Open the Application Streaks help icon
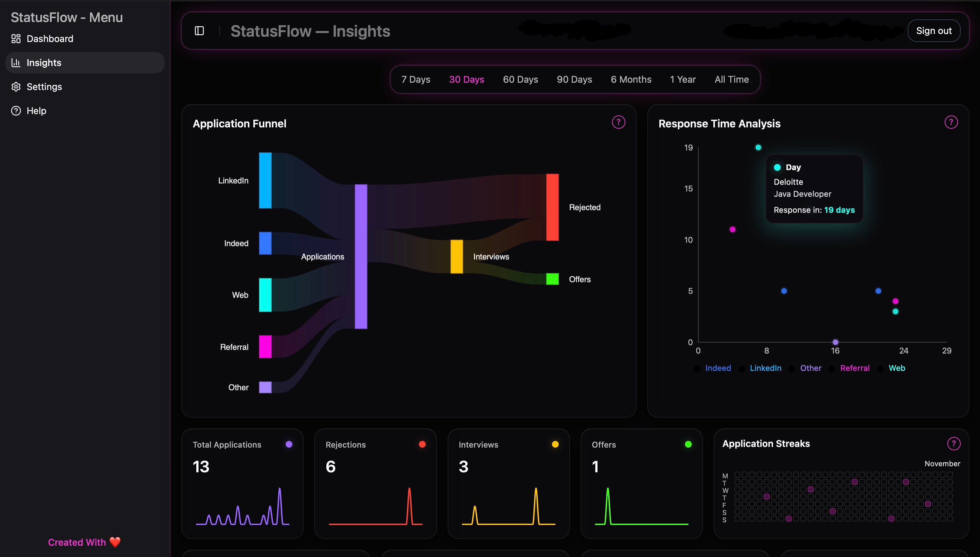Image resolution: width=980 pixels, height=557 pixels. point(954,444)
